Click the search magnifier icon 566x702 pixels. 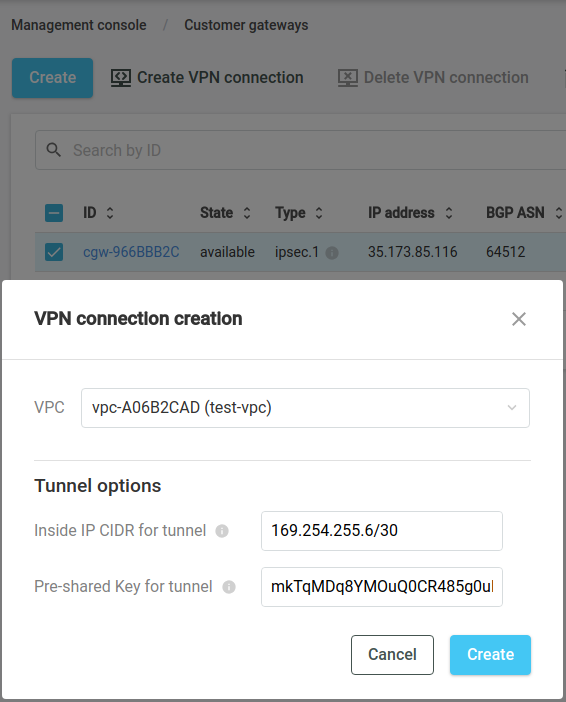(54, 150)
